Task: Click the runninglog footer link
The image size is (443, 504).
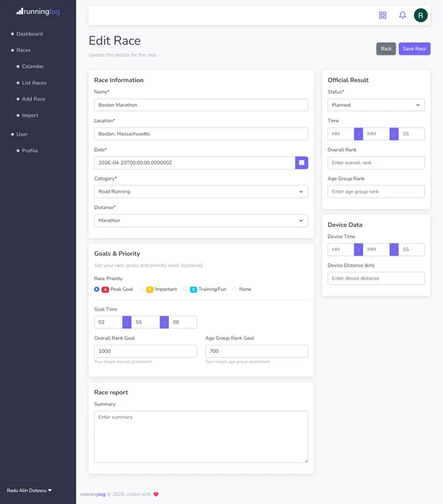Action: point(93,494)
